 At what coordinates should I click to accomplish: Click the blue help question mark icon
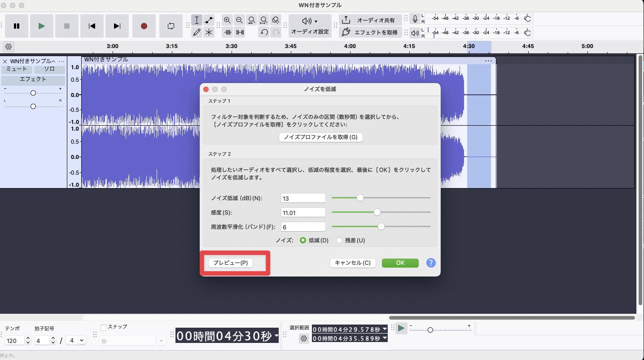click(x=430, y=263)
